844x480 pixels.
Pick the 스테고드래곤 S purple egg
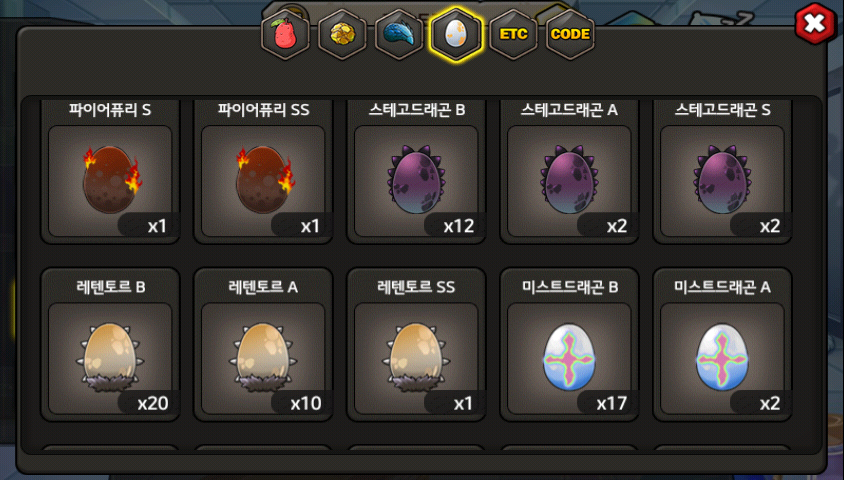722,181
